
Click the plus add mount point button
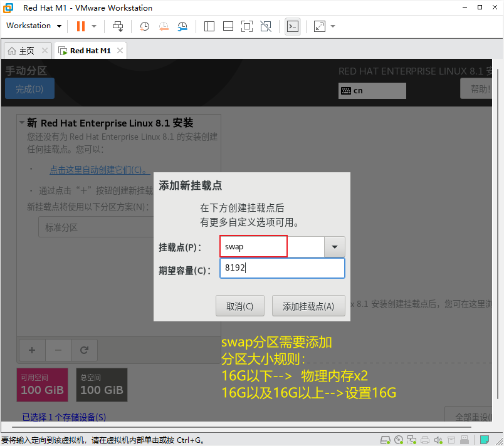[32, 350]
